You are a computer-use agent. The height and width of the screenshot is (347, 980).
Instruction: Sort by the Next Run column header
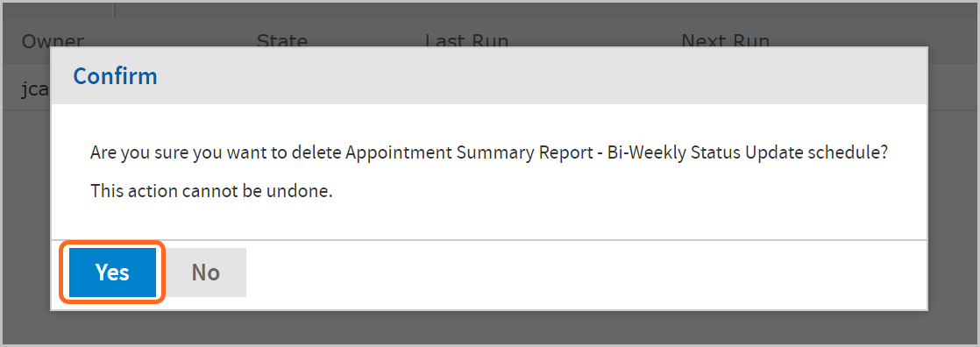[726, 41]
